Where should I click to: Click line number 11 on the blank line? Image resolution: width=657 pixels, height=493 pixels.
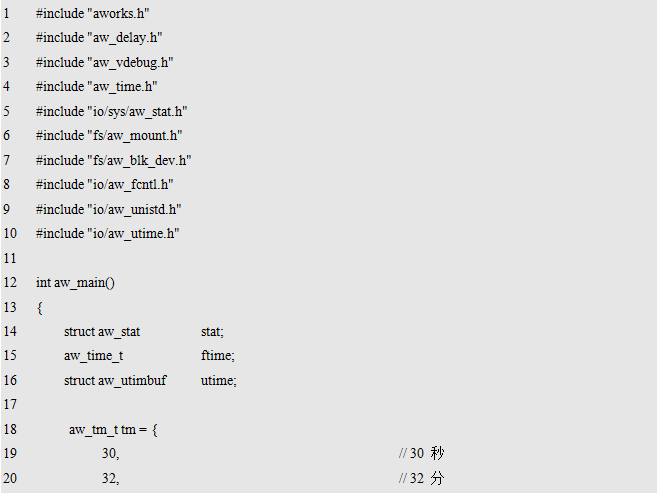pos(10,258)
